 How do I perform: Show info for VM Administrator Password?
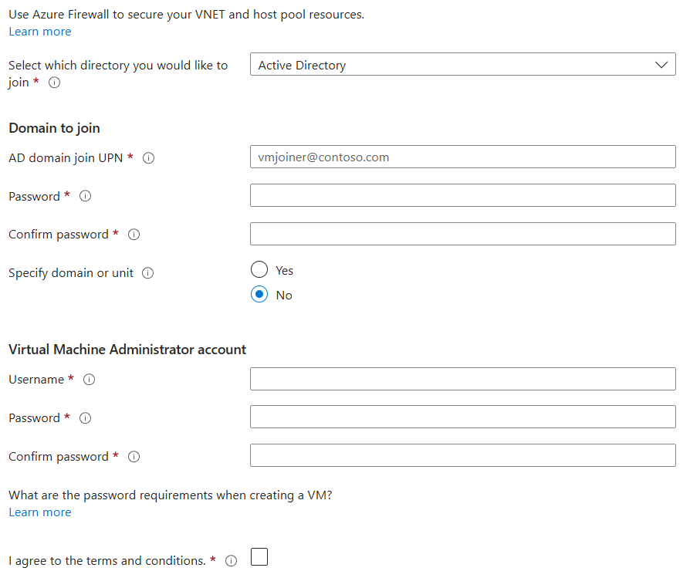(x=86, y=418)
